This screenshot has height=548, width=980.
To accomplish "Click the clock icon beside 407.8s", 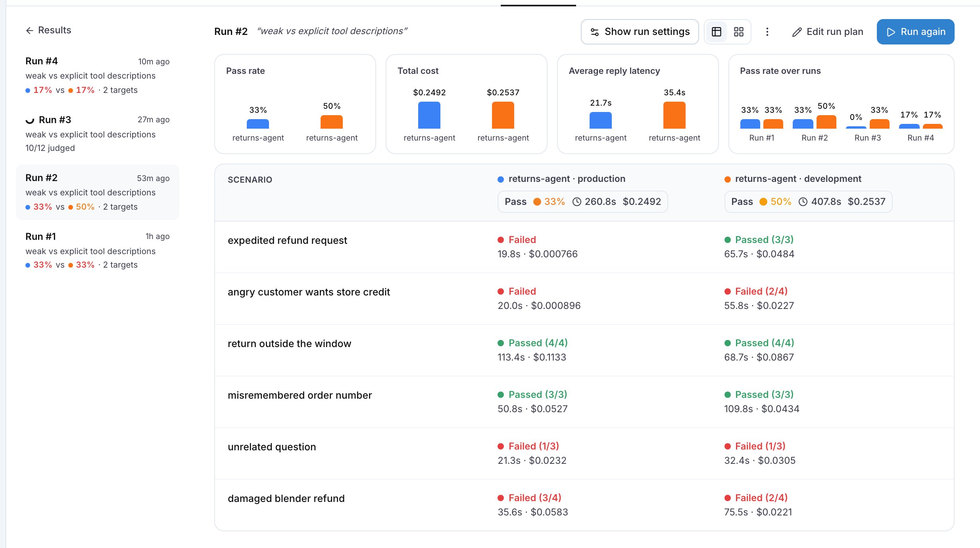I will (803, 202).
